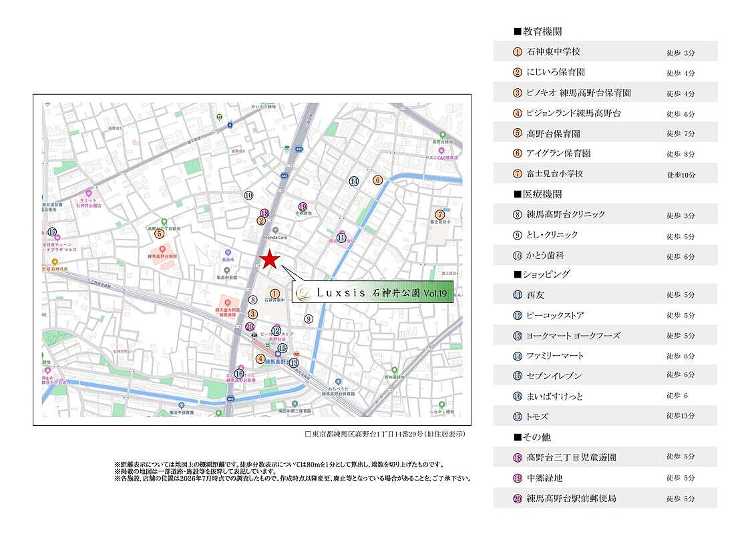Click map marker 5 for 高野台保育園
Viewport: 756px width, 534px height.
click(x=159, y=234)
